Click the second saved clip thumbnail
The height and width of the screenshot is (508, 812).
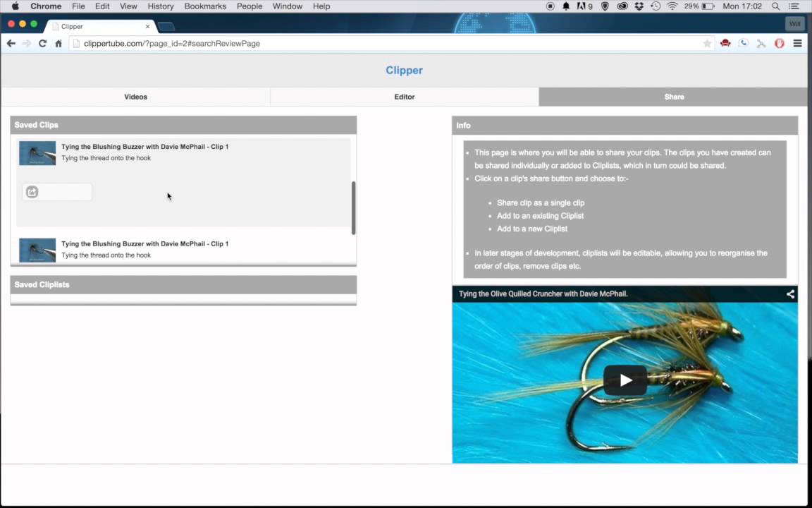click(37, 250)
